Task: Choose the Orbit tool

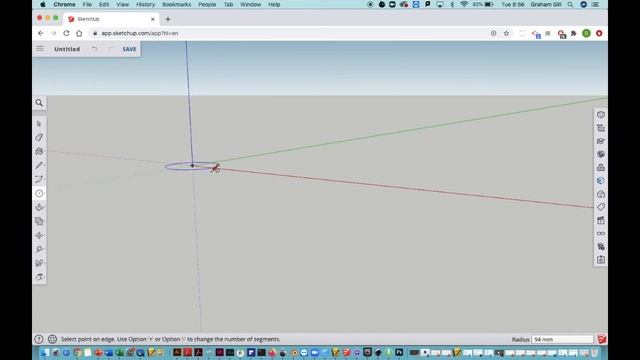Action: click(x=39, y=277)
